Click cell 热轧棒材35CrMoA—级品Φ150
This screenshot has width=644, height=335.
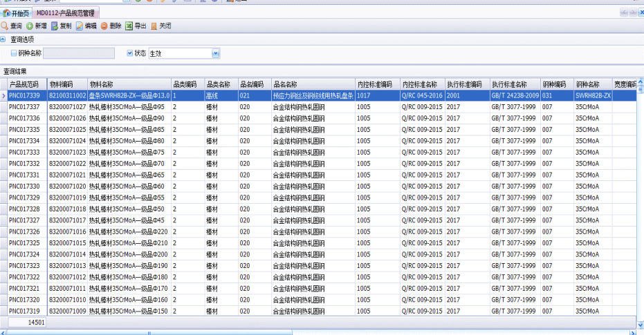tap(128, 312)
